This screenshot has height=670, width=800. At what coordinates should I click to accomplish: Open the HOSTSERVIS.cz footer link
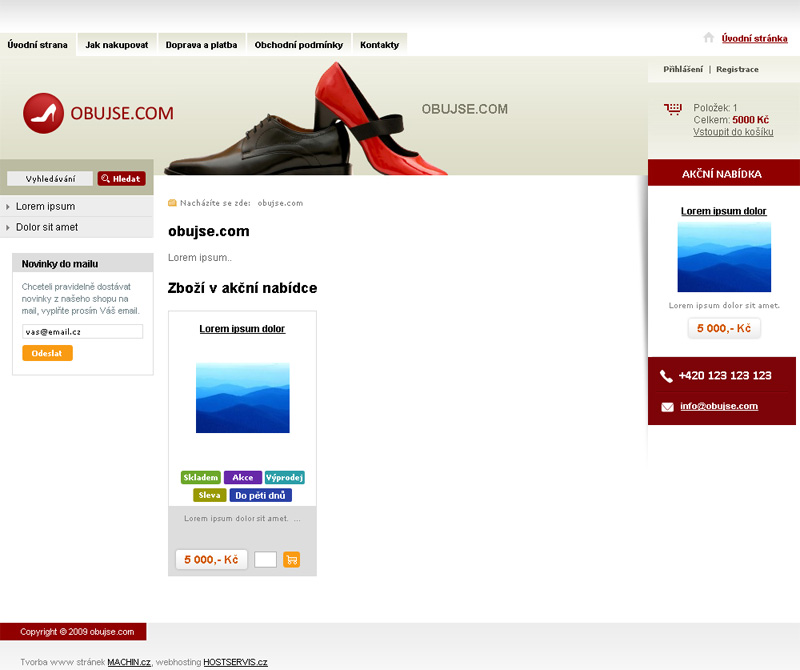coord(235,662)
